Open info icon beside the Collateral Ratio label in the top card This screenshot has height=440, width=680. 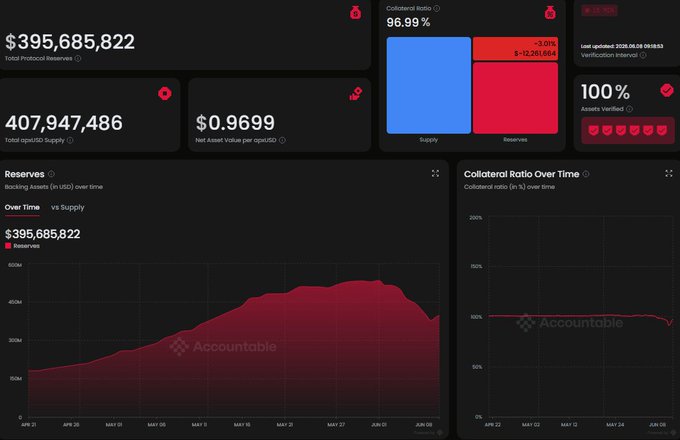pos(437,9)
